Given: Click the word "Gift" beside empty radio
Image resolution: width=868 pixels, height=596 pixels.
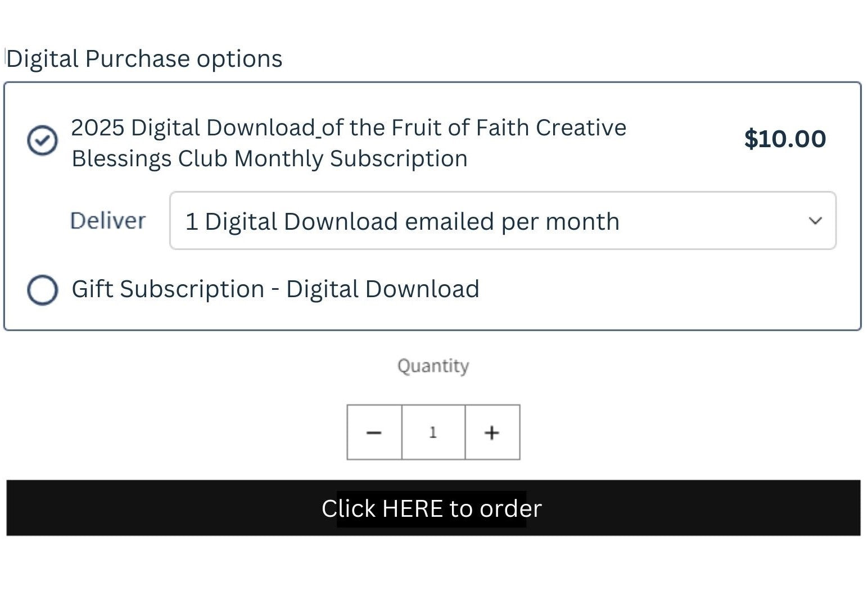Looking at the screenshot, I should pyautogui.click(x=93, y=289).
